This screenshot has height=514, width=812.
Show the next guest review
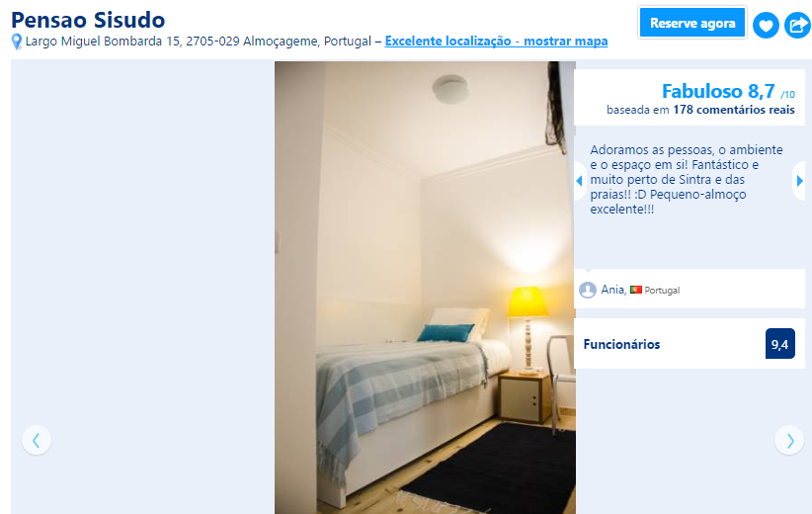tap(799, 181)
